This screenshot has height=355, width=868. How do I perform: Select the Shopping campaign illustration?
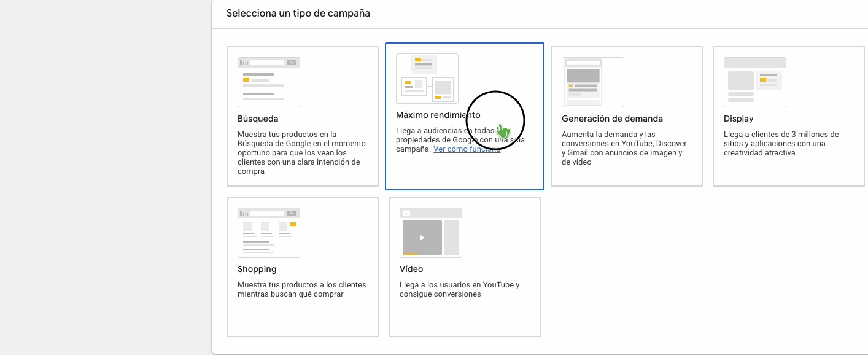click(x=269, y=233)
